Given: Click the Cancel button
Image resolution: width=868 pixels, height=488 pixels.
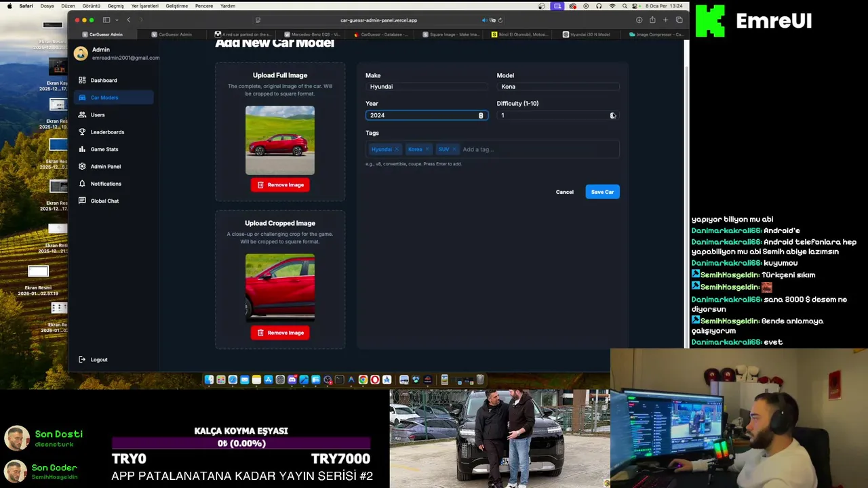Looking at the screenshot, I should (x=565, y=192).
